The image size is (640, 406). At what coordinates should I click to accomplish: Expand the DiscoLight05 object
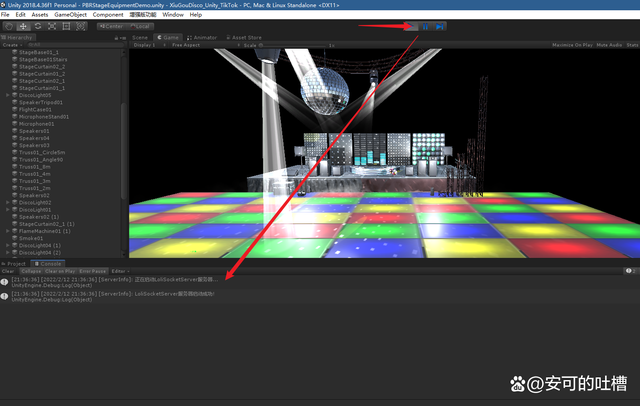[x=8, y=95]
